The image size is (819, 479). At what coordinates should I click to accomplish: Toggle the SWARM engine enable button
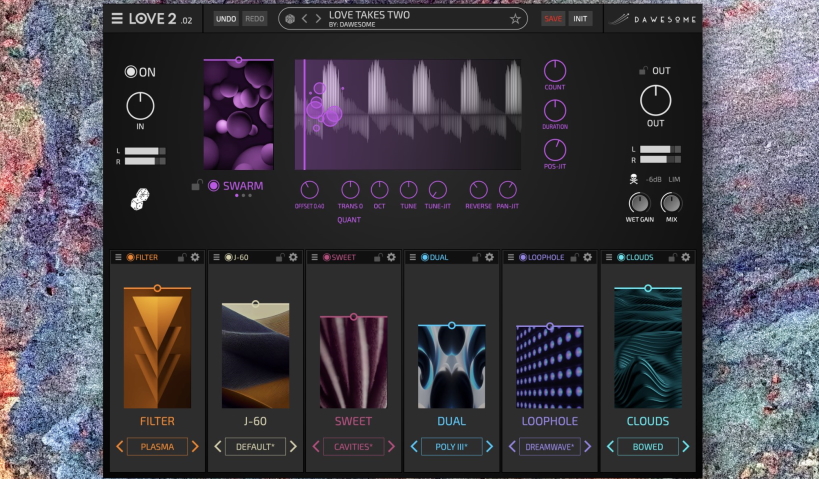[x=213, y=185]
